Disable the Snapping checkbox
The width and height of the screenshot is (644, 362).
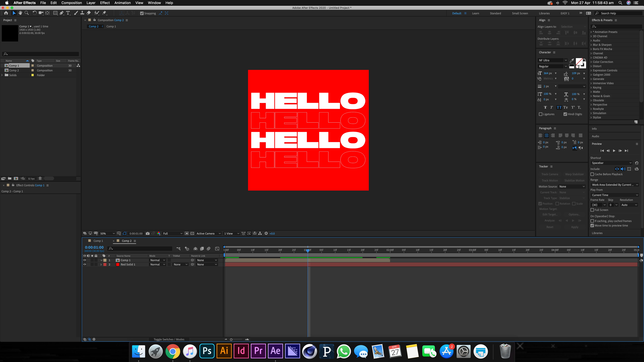coord(142,13)
